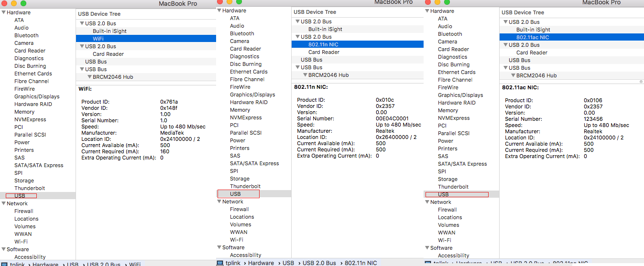Viewport: 644px width, 266px height.
Task: Open Locations in 802.11n NIC window sidebar
Action: coord(242,217)
